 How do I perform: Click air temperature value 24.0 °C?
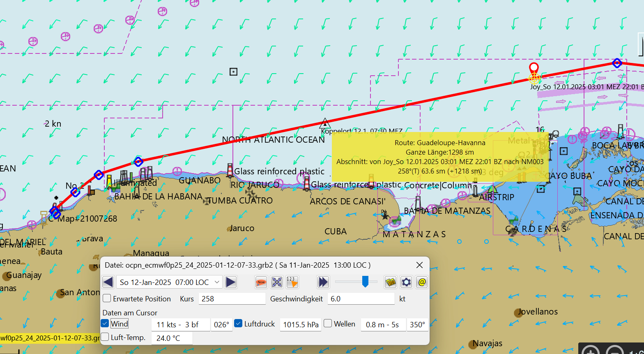click(x=172, y=338)
